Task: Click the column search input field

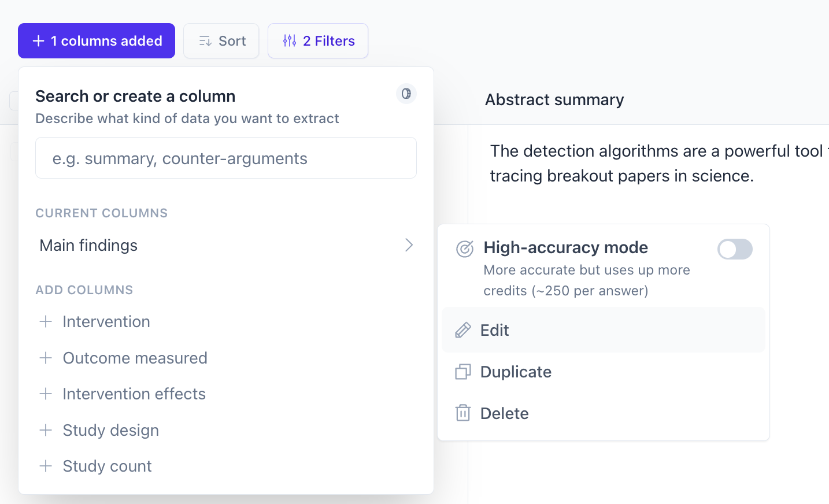Action: tap(225, 158)
